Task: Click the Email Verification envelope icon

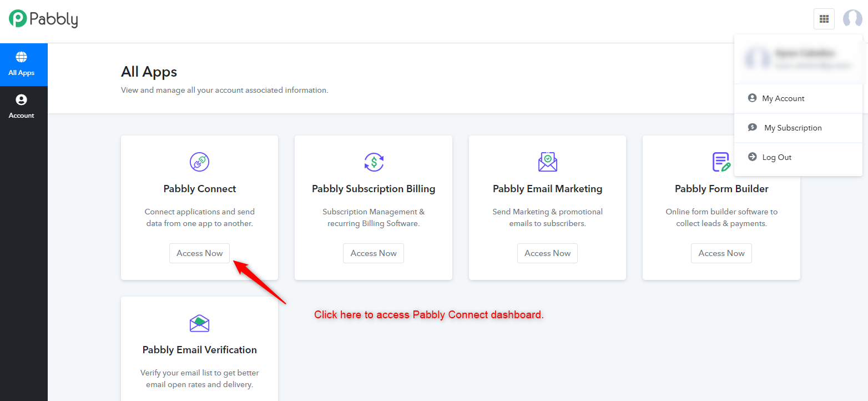Action: 199,323
